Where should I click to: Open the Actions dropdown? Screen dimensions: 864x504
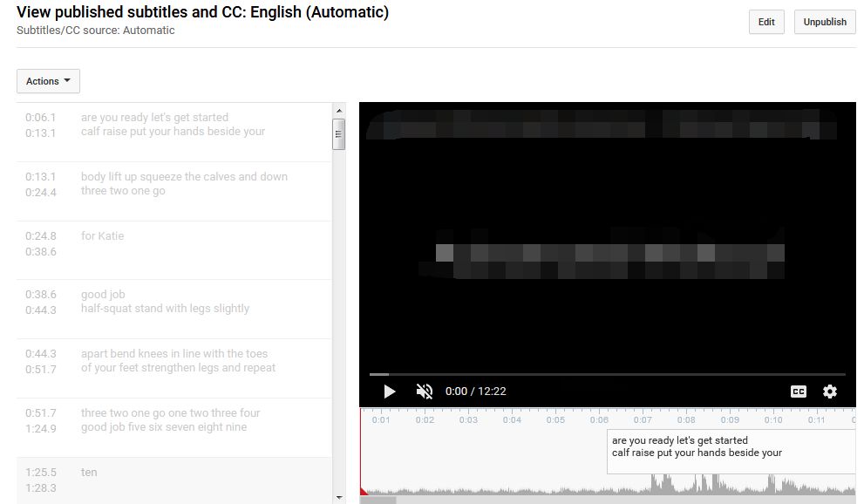pos(48,81)
